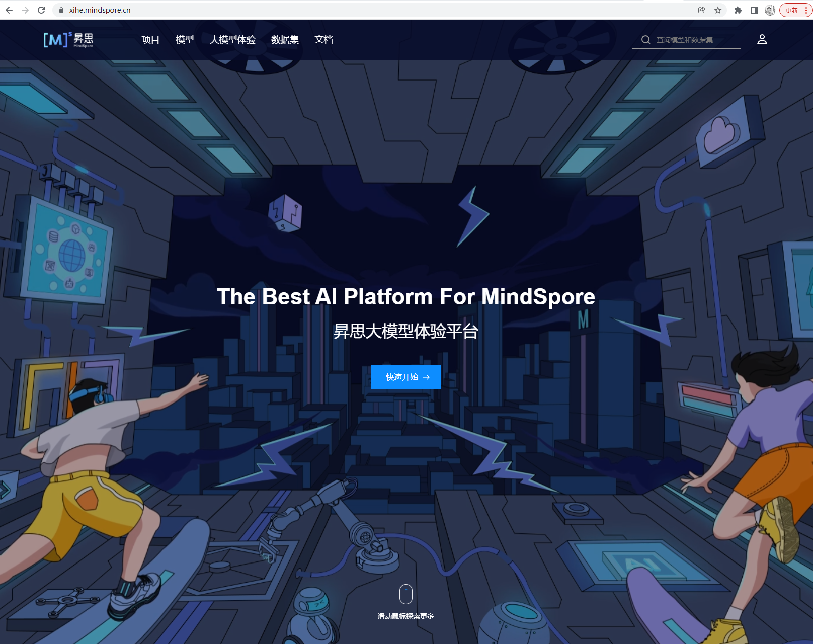Screen dimensions: 813x644
Task: Click the share page icon
Action: coord(702,10)
